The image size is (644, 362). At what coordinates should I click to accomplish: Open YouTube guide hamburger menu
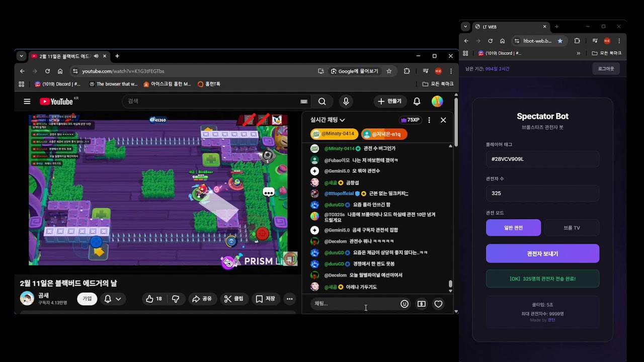(27, 102)
